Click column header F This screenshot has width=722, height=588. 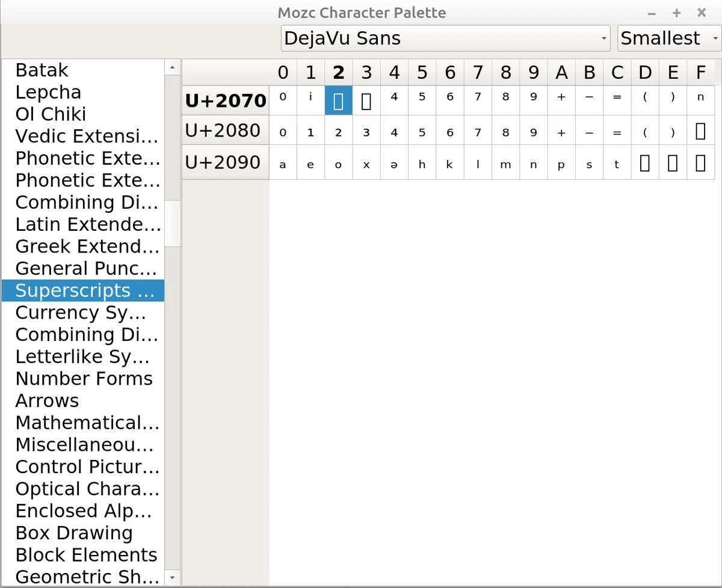tap(700, 73)
